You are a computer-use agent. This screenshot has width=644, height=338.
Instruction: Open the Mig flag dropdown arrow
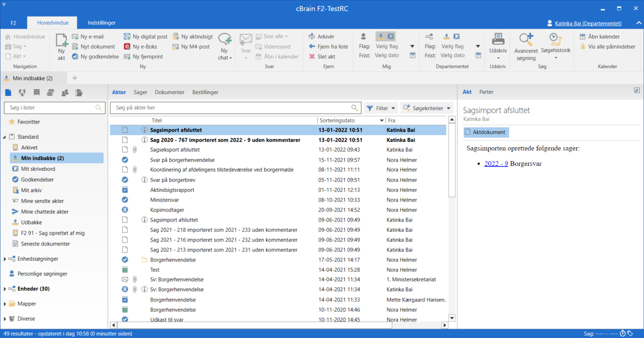point(412,46)
